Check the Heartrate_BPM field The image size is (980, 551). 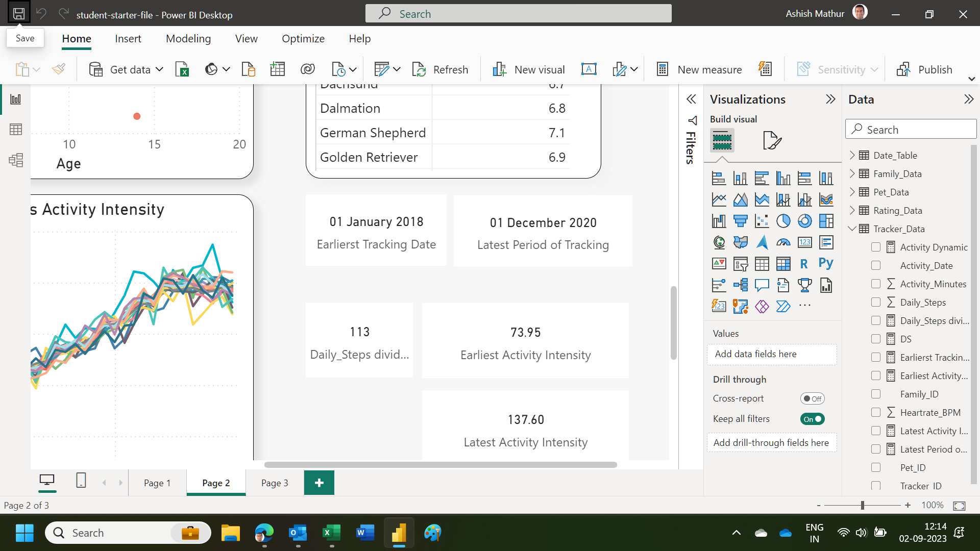click(876, 413)
